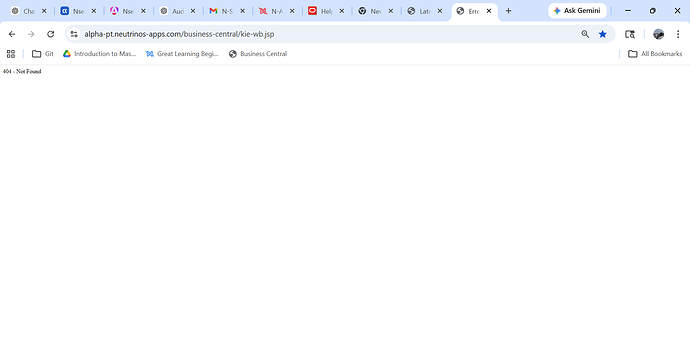690x362 pixels.
Task: Reload the current page
Action: coord(51,34)
